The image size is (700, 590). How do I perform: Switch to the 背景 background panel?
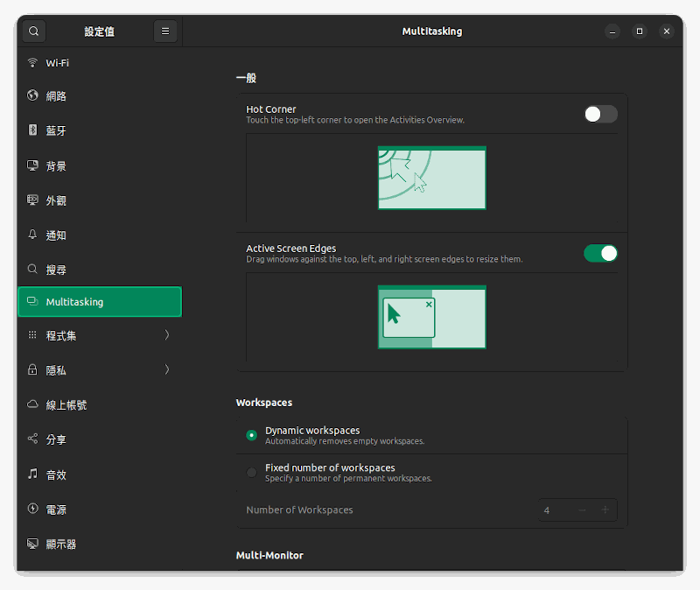pyautogui.click(x=100, y=166)
